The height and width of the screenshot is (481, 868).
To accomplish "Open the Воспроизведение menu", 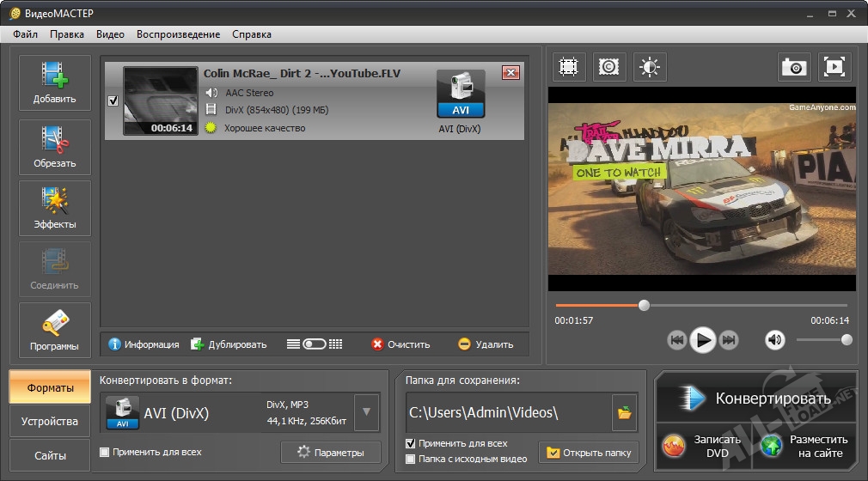I will (x=178, y=34).
